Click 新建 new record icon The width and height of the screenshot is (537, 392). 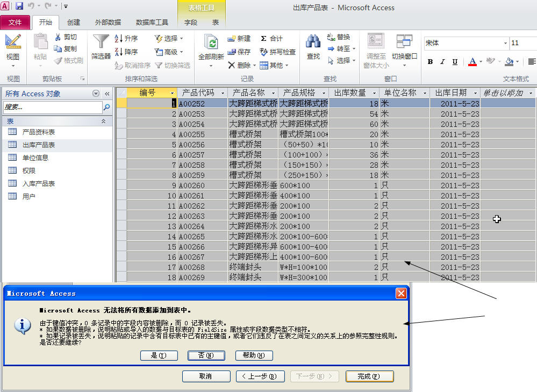231,38
